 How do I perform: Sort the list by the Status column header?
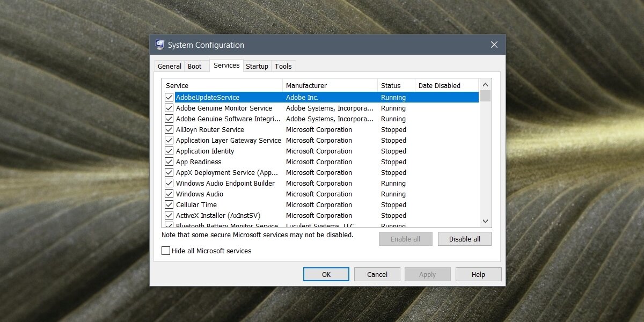[x=396, y=85]
